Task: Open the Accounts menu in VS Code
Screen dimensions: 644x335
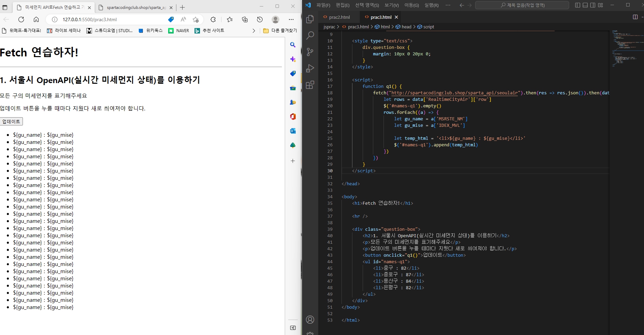Action: click(310, 320)
